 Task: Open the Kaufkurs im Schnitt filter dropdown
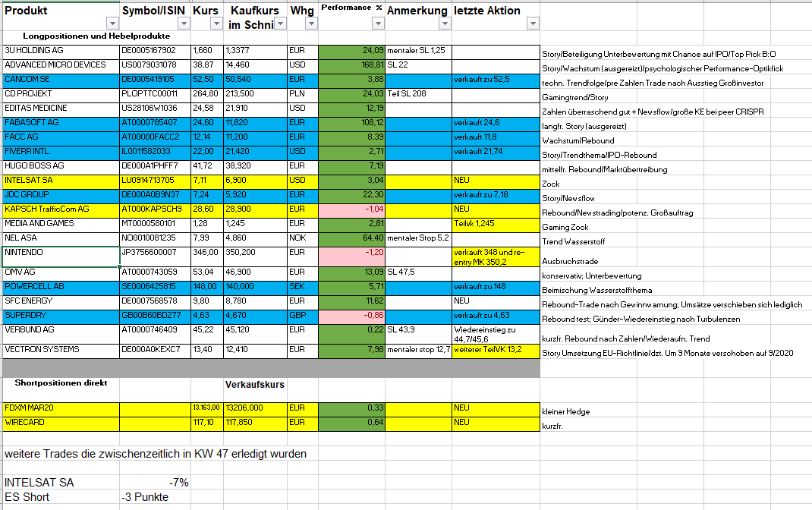pos(279,24)
